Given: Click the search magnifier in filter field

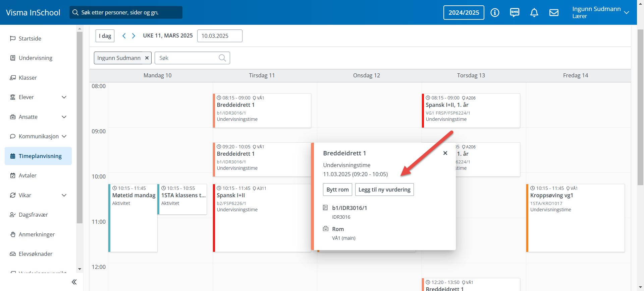Looking at the screenshot, I should pyautogui.click(x=222, y=58).
